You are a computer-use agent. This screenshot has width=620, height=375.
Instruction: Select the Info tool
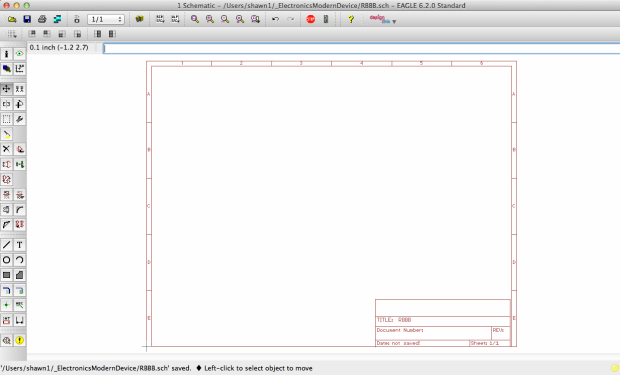tap(6, 54)
